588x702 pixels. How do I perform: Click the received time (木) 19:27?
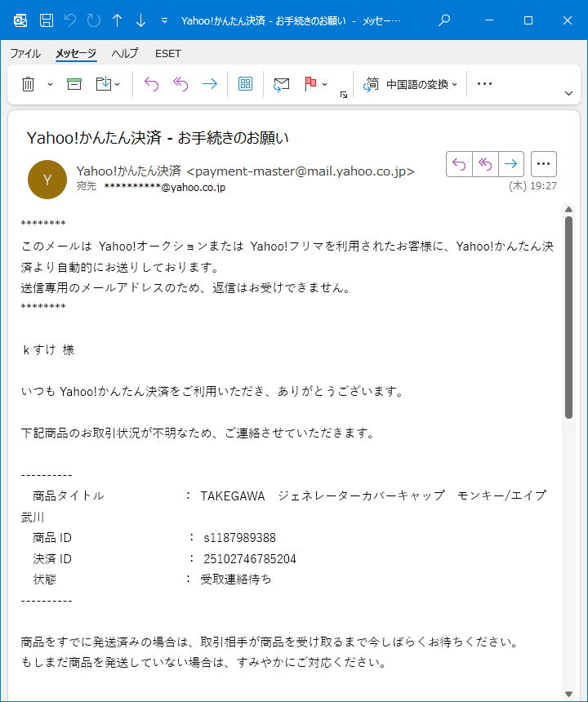[532, 186]
